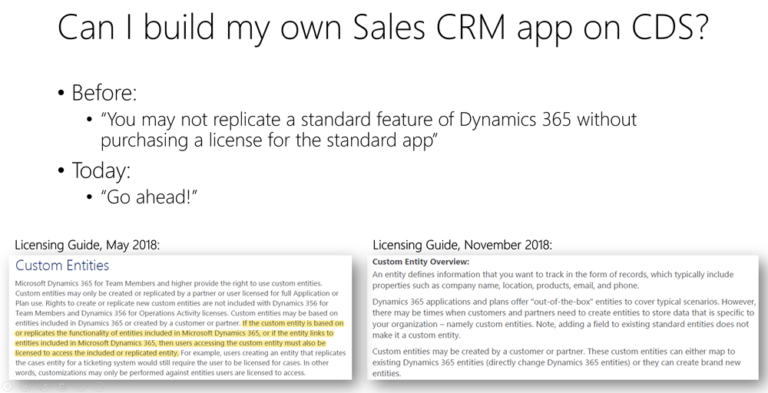Click the 'You may not replicate a standard feature' quote
This screenshot has width=768, height=393.
click(368, 130)
